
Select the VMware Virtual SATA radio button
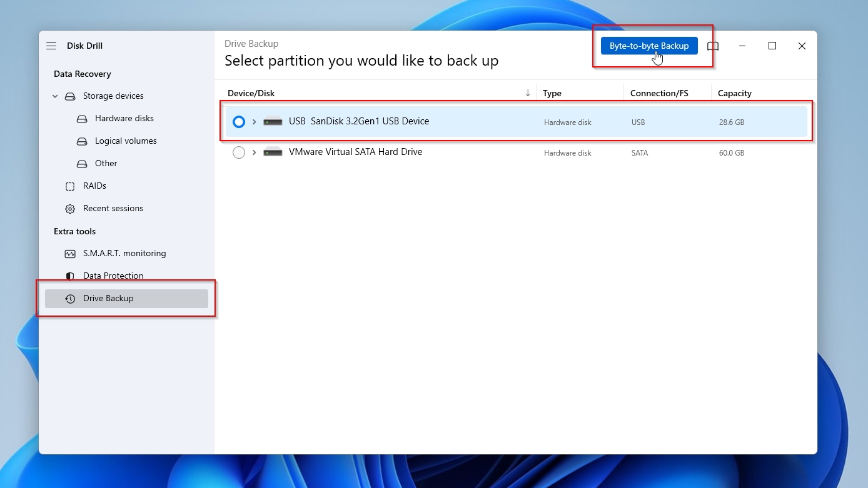point(239,152)
